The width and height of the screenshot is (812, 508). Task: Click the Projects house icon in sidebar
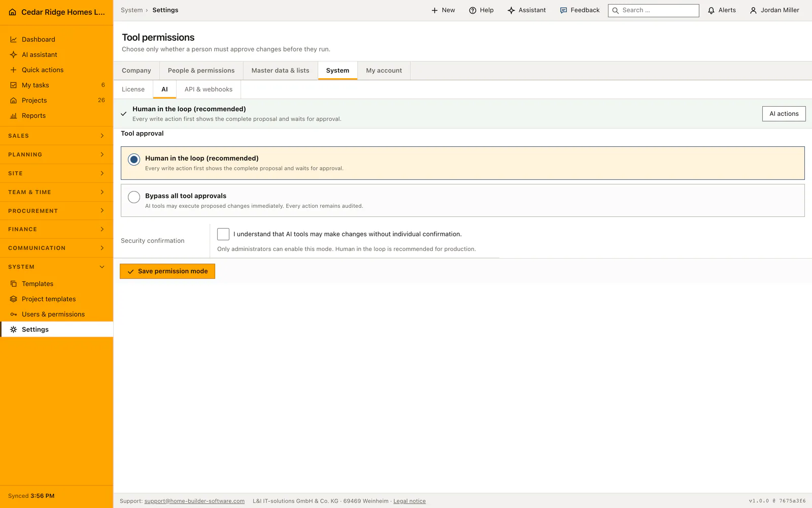click(x=14, y=101)
